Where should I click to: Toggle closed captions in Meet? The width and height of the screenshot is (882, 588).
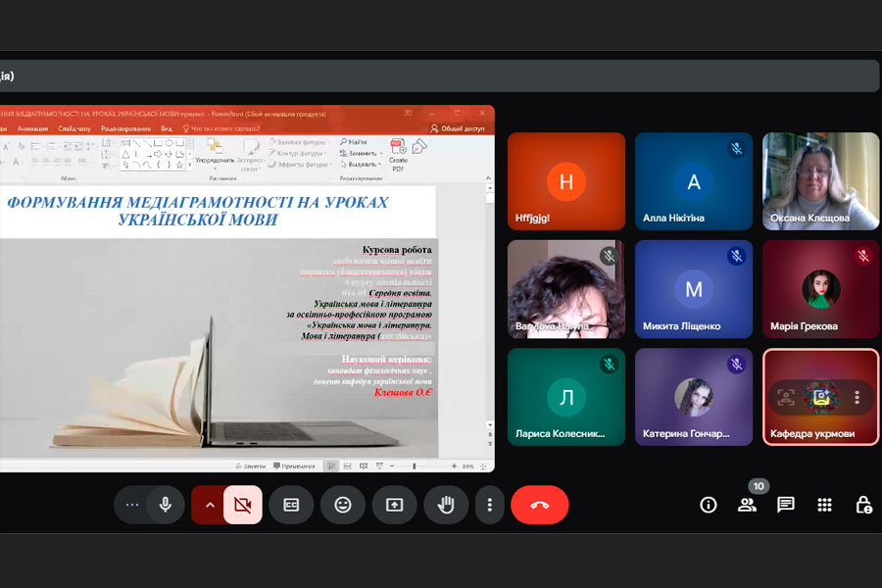click(x=291, y=505)
